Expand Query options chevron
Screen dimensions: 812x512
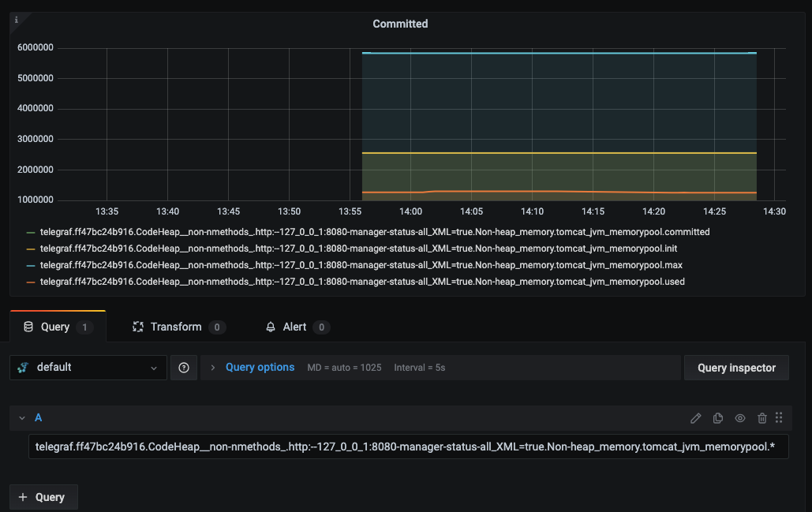[x=213, y=368]
